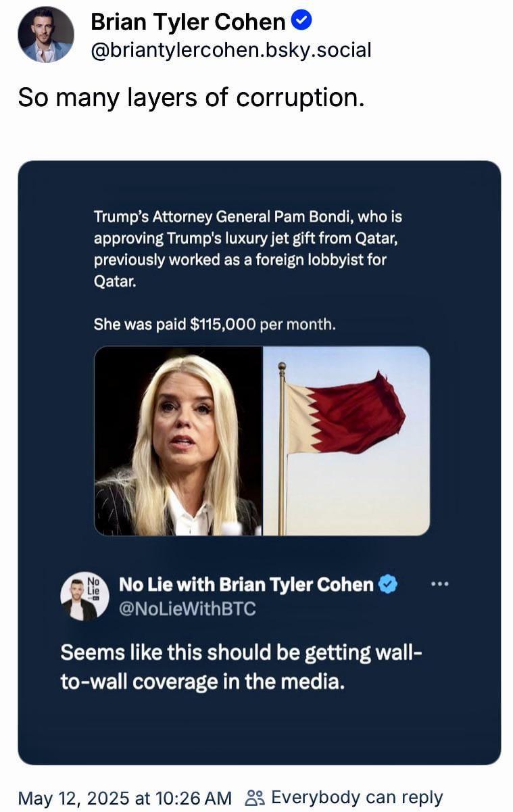Click the No Lie with Brian Tyler Cohen name
Screen dimensions: 513x812
point(246,584)
